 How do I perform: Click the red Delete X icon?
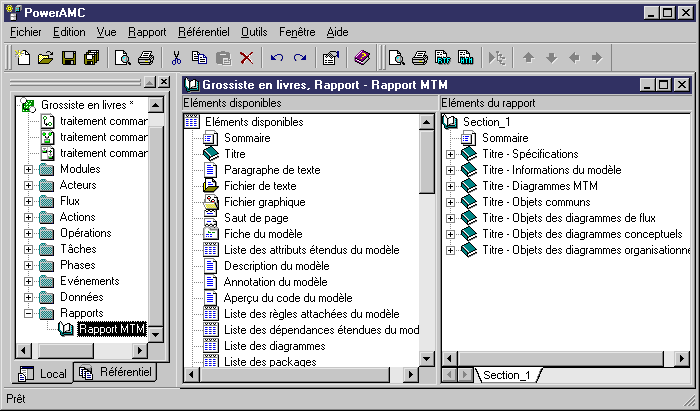click(x=246, y=58)
